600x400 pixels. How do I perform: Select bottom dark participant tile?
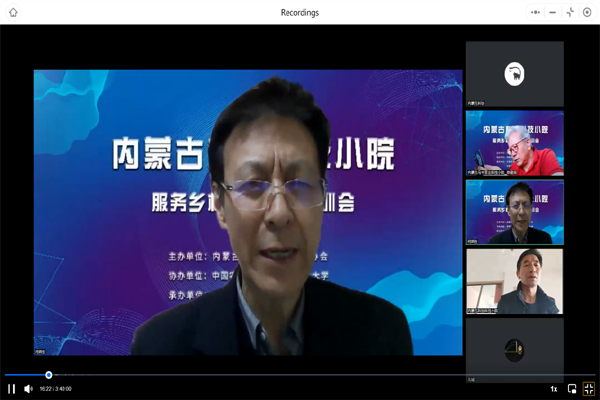click(x=514, y=348)
